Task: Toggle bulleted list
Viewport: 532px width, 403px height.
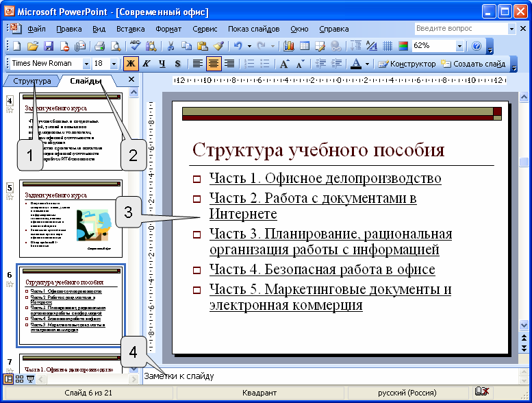Action: click(x=265, y=64)
